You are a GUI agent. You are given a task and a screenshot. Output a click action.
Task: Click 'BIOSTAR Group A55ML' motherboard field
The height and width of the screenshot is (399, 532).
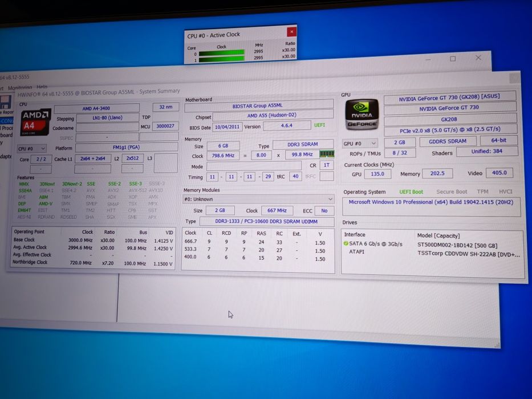point(258,105)
